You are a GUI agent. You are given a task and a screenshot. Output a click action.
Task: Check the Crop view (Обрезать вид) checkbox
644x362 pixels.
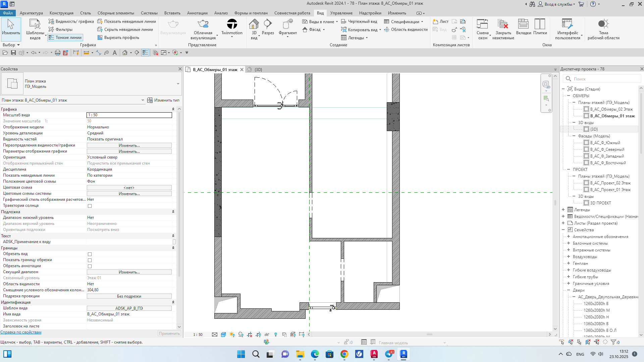(90, 254)
